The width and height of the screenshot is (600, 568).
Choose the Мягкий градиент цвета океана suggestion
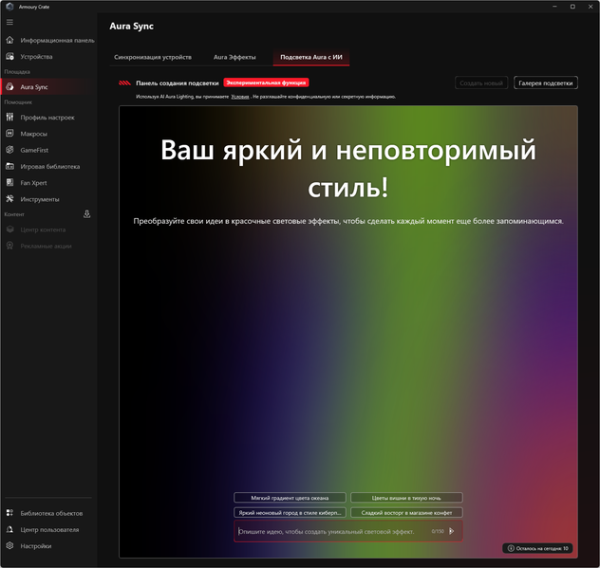click(x=290, y=498)
